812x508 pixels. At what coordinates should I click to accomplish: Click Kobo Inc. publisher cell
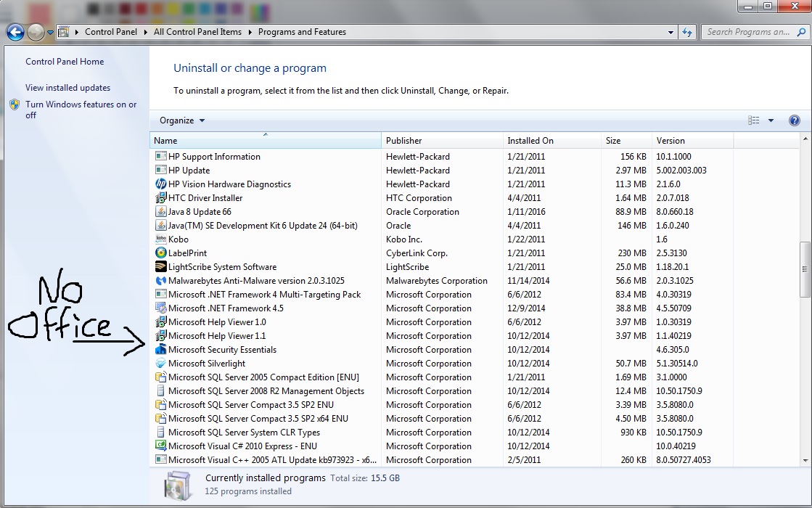(404, 239)
